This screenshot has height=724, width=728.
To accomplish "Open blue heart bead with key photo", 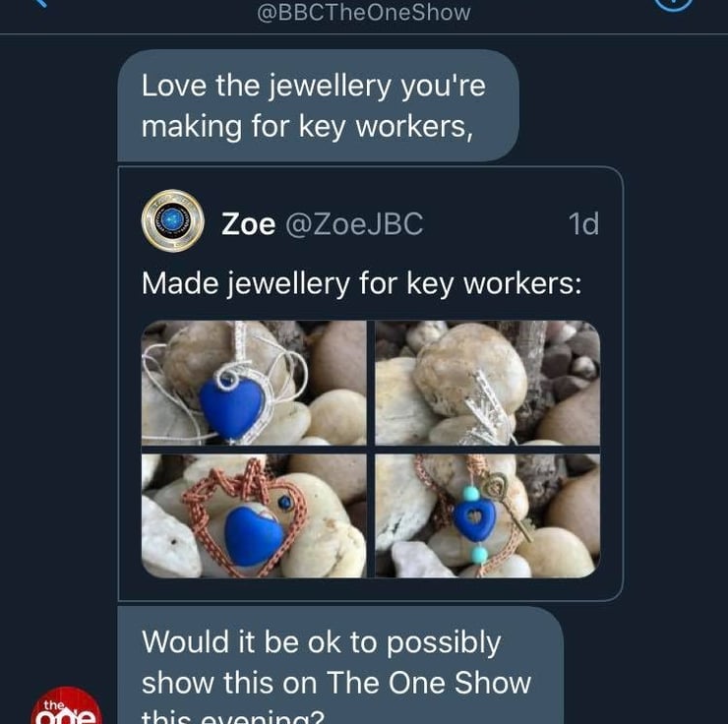I will (x=488, y=515).
